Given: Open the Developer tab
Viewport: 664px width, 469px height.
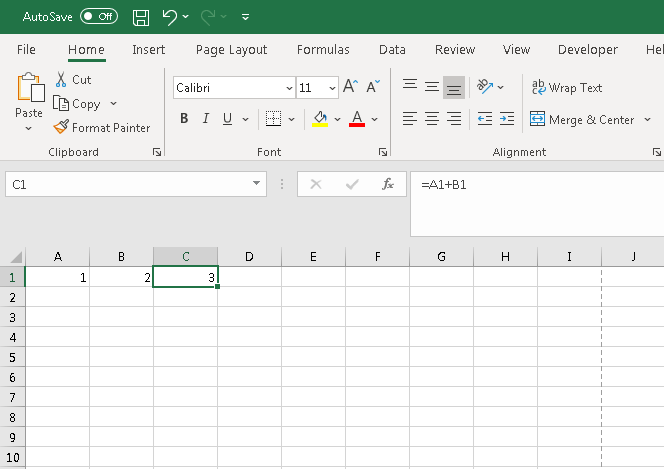Looking at the screenshot, I should point(588,50).
